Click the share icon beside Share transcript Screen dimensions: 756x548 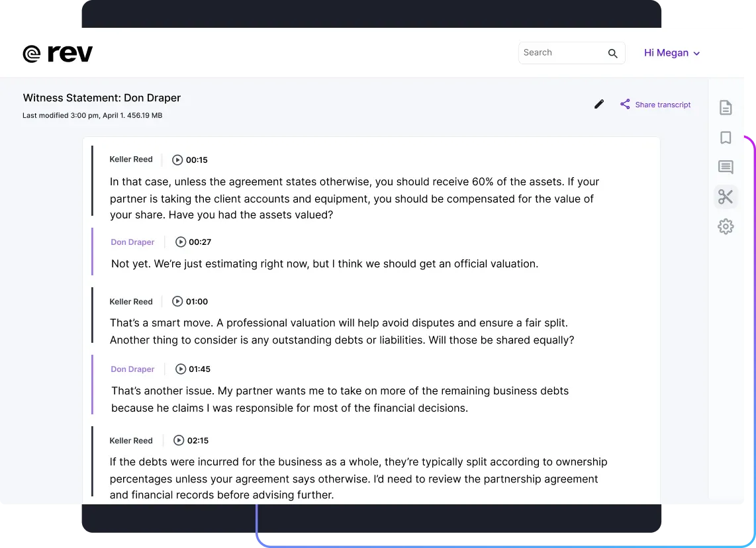(625, 104)
